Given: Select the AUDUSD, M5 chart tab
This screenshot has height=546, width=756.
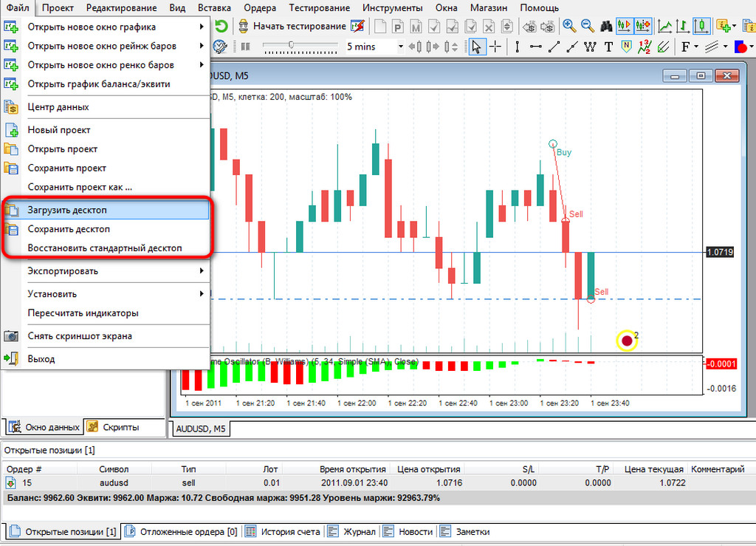Looking at the screenshot, I should 201,428.
